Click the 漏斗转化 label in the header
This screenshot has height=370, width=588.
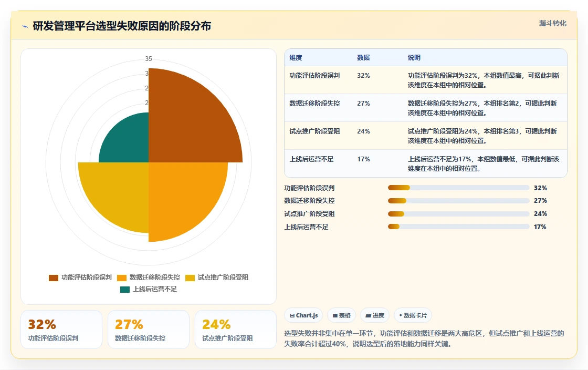point(553,23)
